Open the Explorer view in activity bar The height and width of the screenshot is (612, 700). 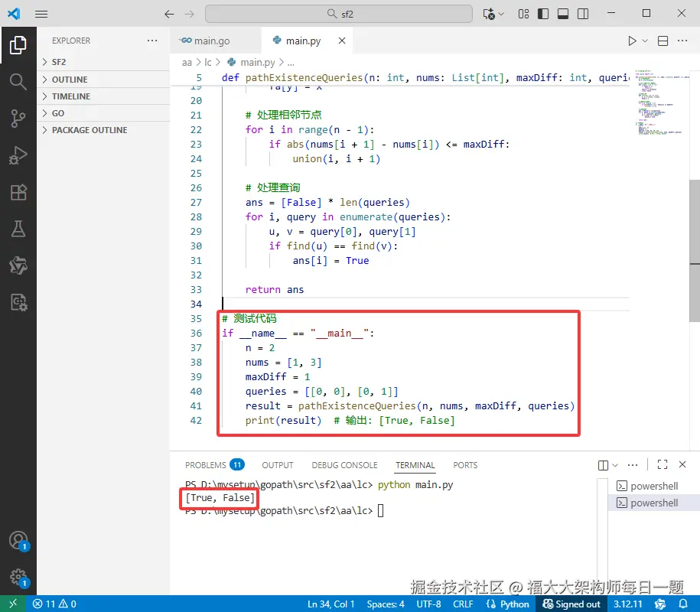click(x=18, y=45)
